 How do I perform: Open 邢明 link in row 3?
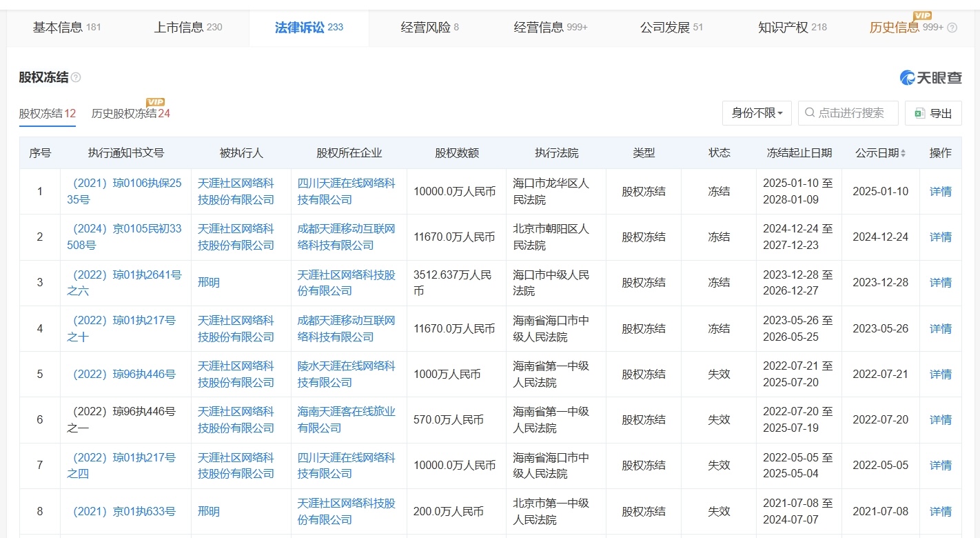[209, 283]
